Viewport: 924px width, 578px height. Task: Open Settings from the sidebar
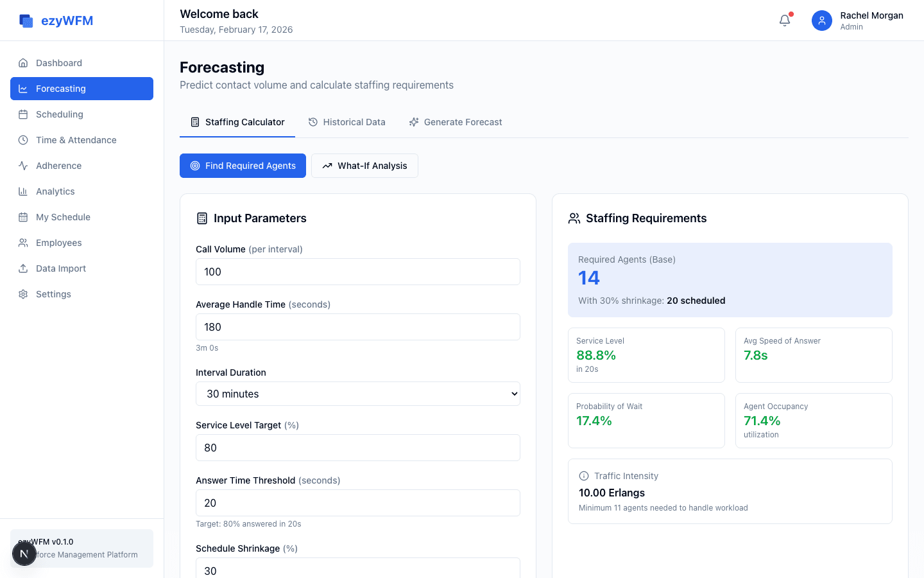[53, 294]
